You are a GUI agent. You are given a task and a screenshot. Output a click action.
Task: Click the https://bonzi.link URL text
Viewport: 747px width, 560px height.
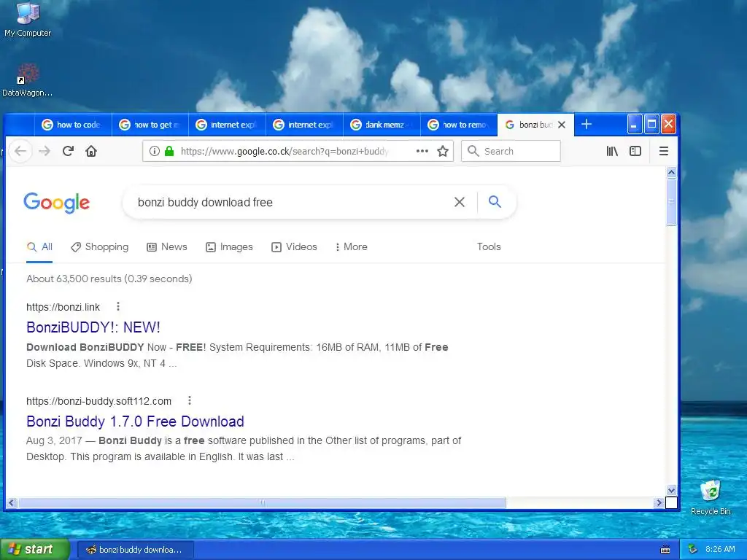pyautogui.click(x=63, y=307)
